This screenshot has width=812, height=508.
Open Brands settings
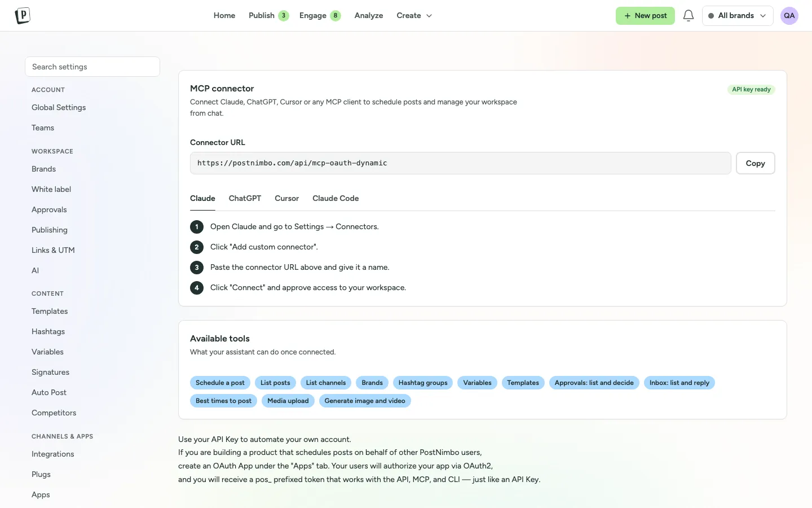pos(43,169)
